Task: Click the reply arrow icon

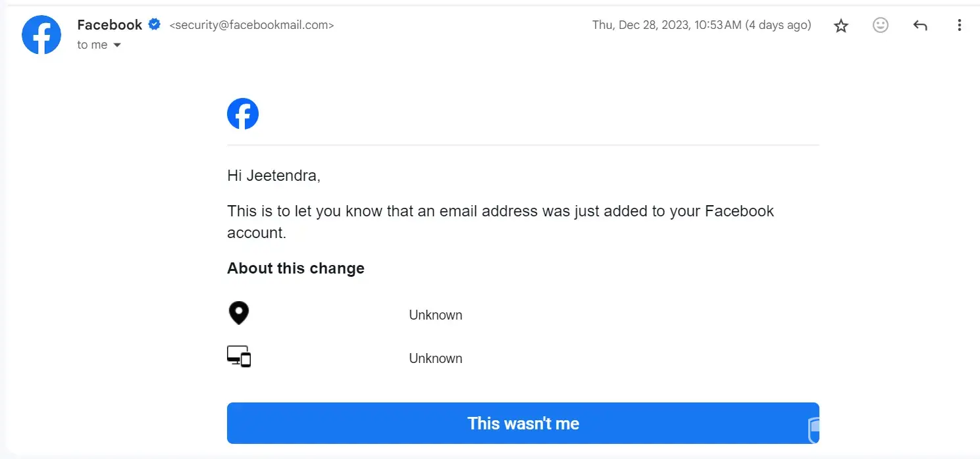Action: [x=920, y=26]
